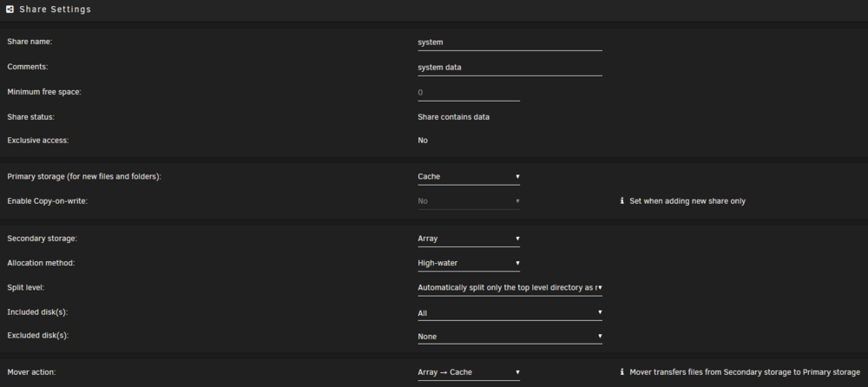Click Mover transfers files from Secondary storage text
This screenshot has width=868, height=387.
(745, 372)
